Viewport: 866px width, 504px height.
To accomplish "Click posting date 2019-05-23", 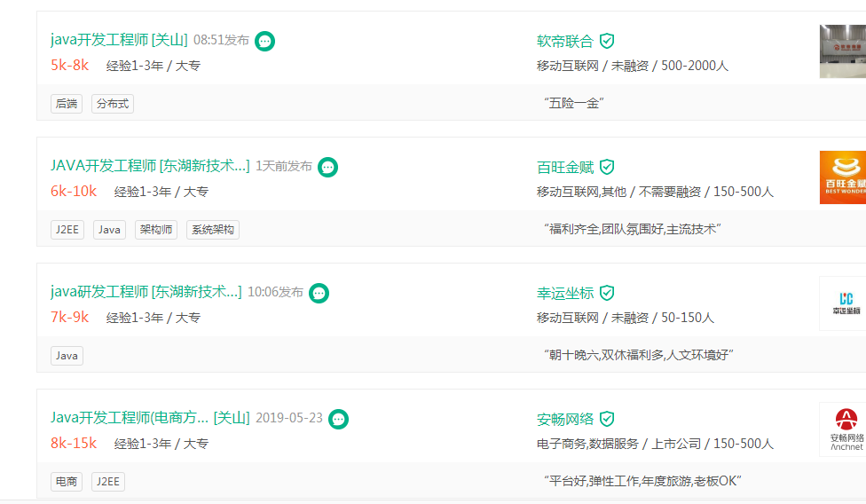I will pos(289,418).
